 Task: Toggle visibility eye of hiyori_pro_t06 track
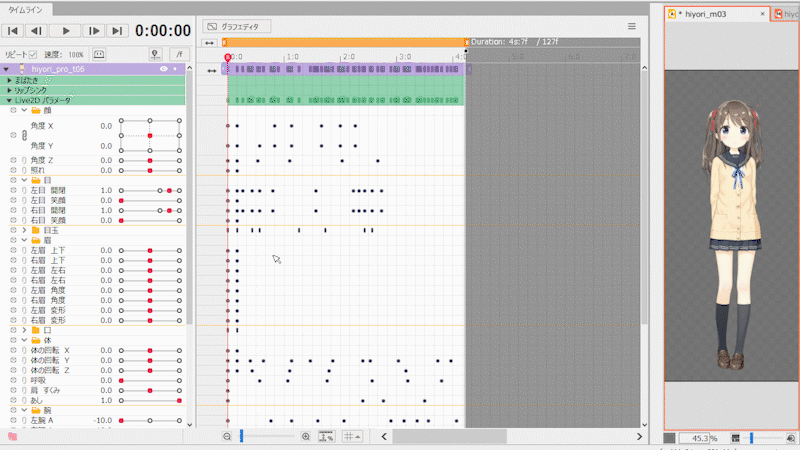pos(163,69)
